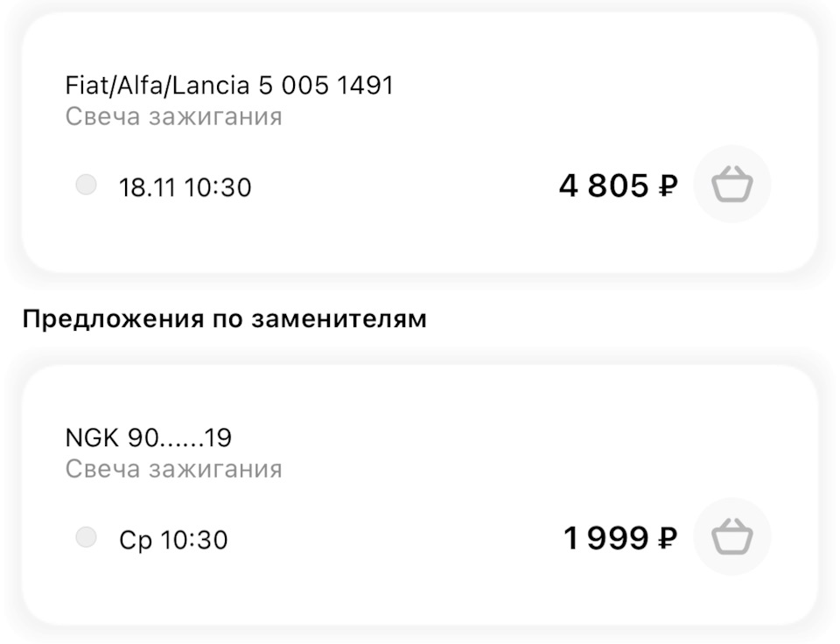Open the Fiat/Alfa/Lancia 5 005 1491 product card
The image size is (840, 644).
(229, 85)
